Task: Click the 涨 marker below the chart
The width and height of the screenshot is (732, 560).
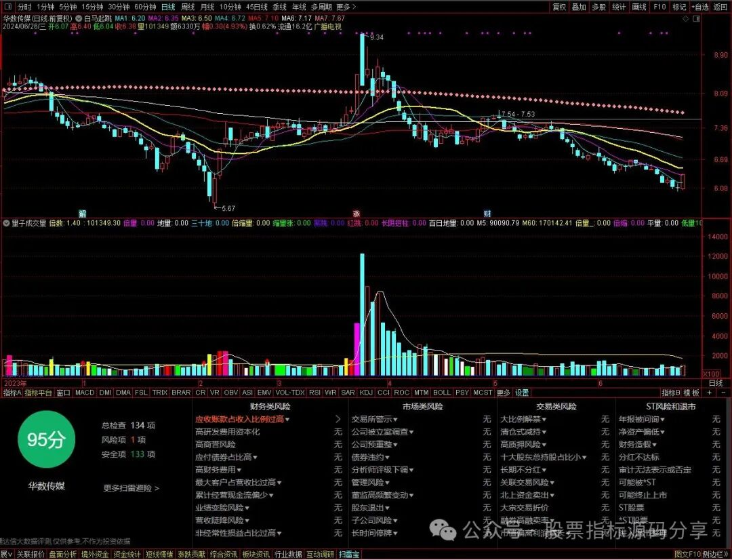Action: point(357,214)
